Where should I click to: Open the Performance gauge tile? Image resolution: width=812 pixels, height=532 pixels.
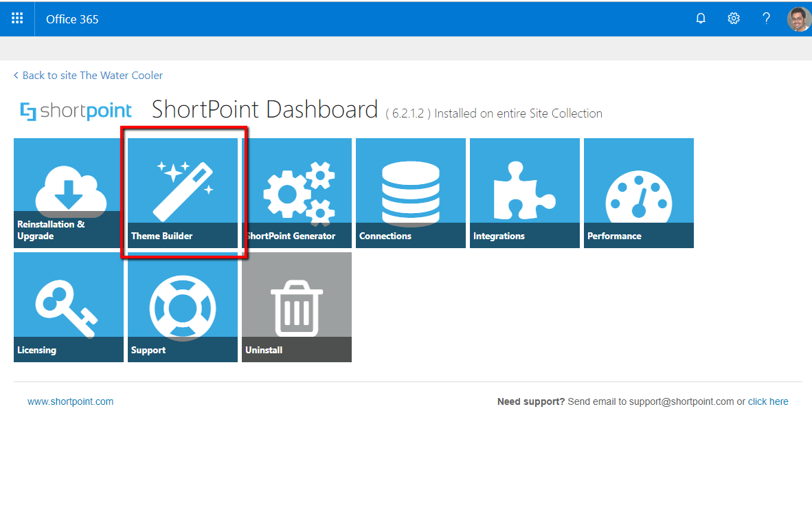coord(638,192)
